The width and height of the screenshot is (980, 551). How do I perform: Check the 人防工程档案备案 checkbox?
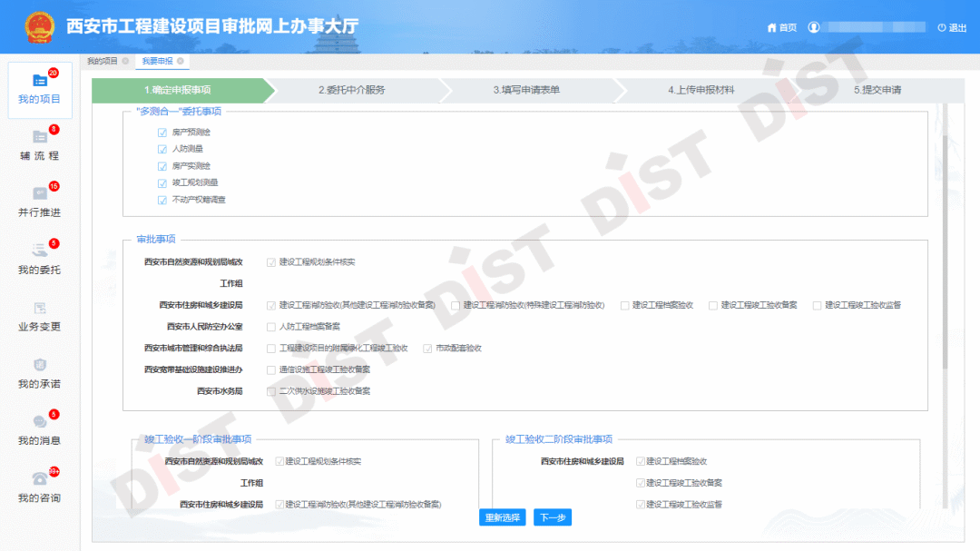point(271,327)
